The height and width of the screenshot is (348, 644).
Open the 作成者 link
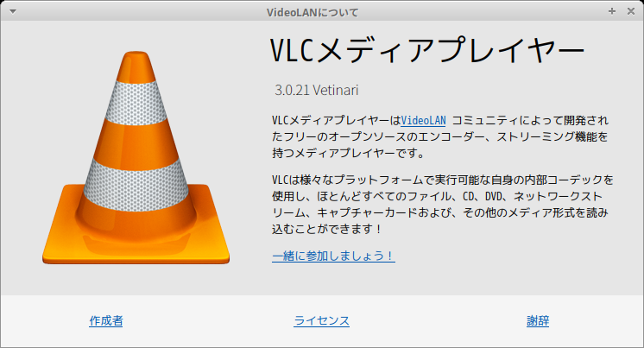click(106, 321)
